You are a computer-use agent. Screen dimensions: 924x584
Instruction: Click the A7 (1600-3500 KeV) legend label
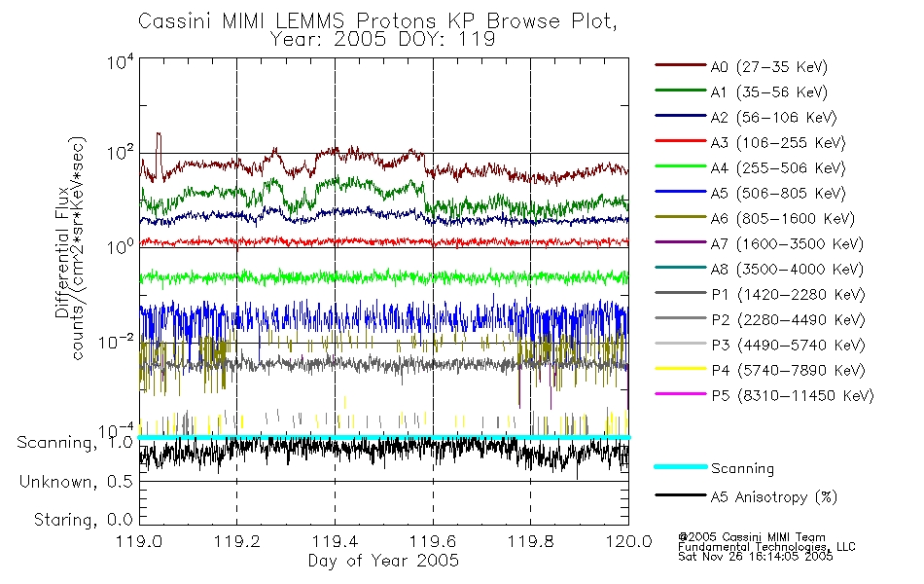coord(787,244)
